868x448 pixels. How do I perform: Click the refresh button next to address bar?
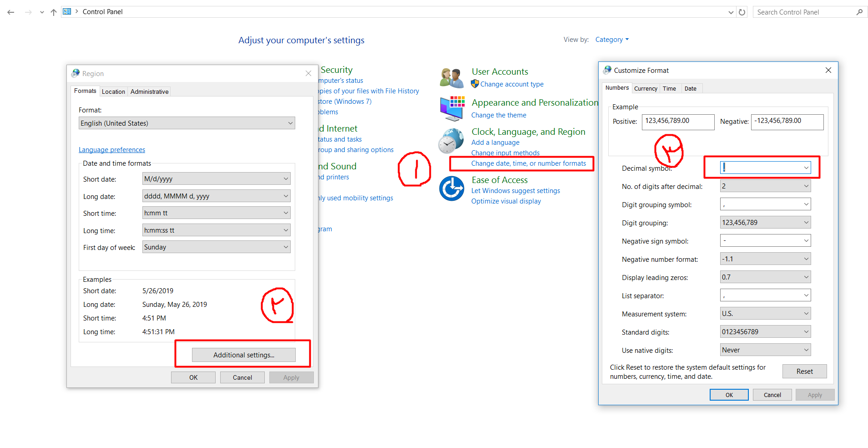pyautogui.click(x=742, y=12)
